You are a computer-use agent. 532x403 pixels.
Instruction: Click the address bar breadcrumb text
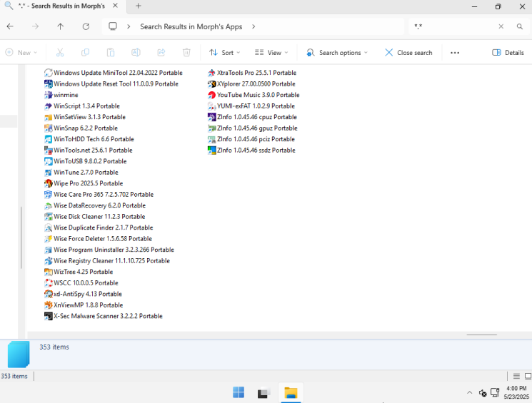tap(191, 26)
